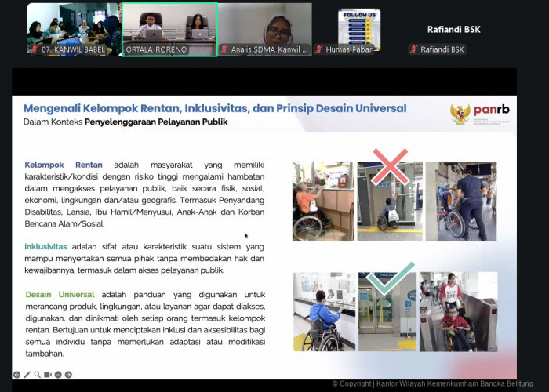Click the muted mic icon on Humas Pabar
This screenshot has width=549, height=392.
click(x=319, y=49)
